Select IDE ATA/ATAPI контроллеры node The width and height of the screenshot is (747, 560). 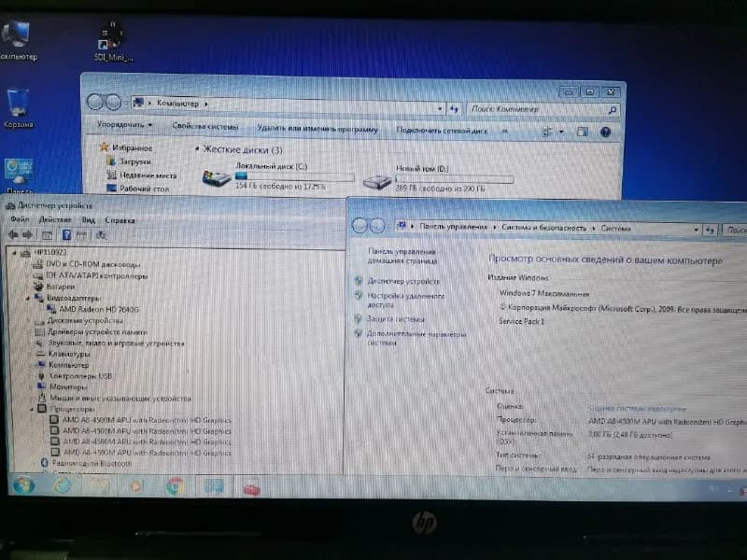click(97, 275)
